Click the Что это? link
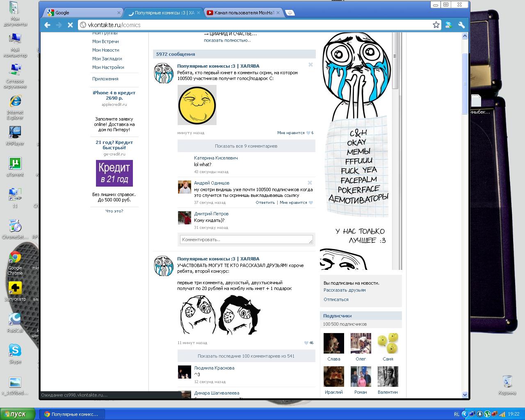The image size is (525, 420). [x=114, y=211]
